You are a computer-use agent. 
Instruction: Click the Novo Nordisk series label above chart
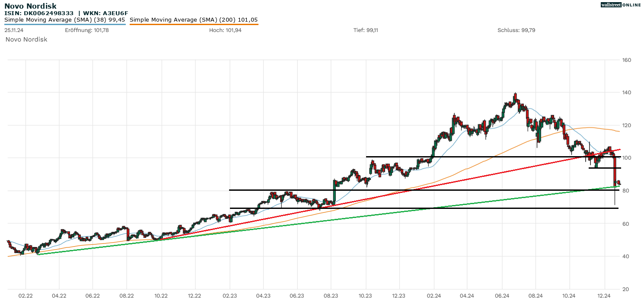[x=26, y=39]
